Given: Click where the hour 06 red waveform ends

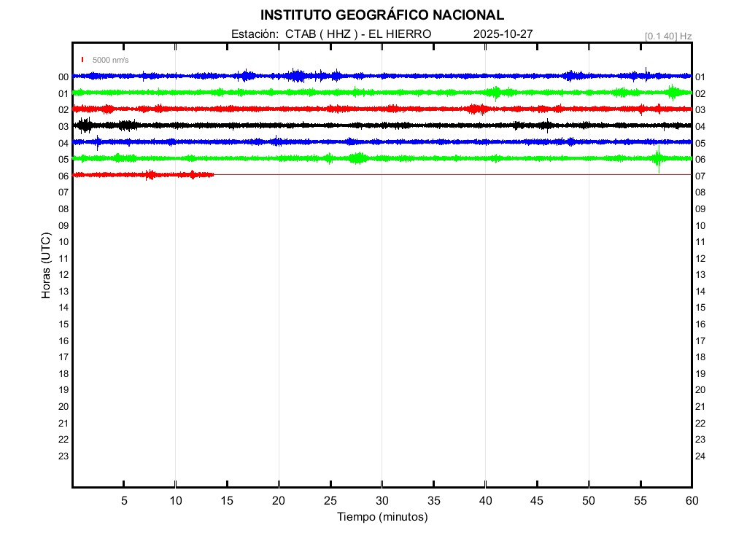Looking at the screenshot, I should point(213,174).
